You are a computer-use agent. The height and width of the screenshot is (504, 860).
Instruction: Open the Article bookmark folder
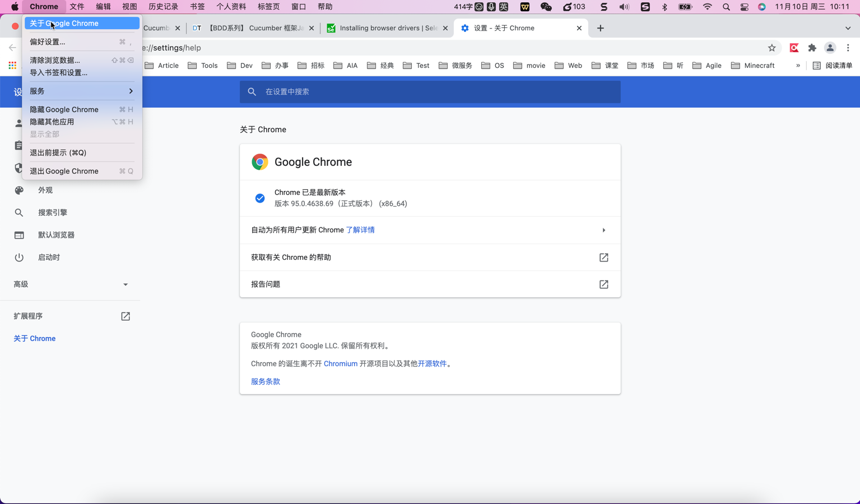click(x=162, y=66)
